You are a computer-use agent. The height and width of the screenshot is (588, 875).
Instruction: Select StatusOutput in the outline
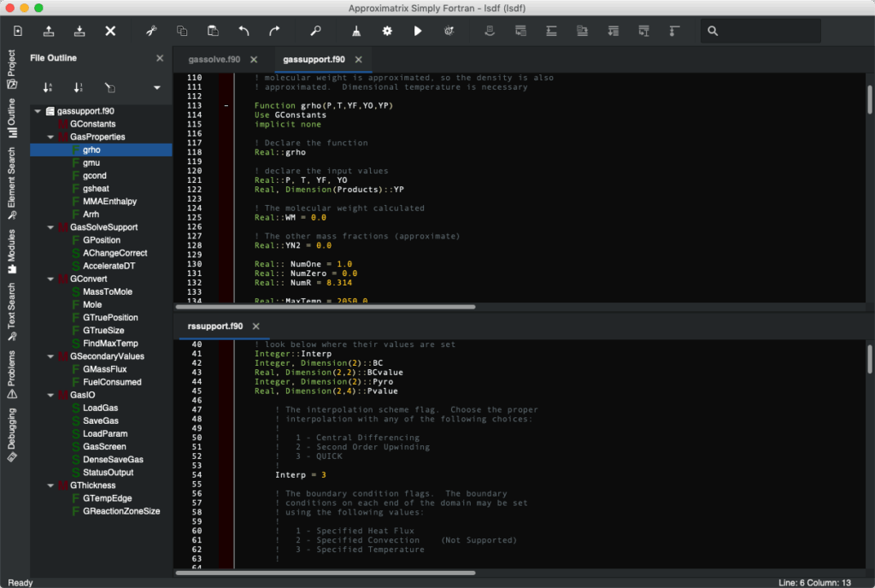(109, 473)
